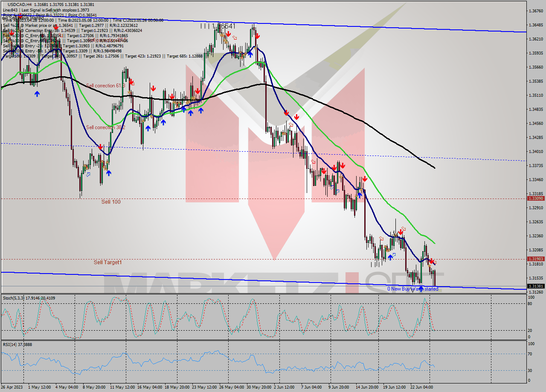Click the current price tag 1.31381
Screen dimensions: 546x392
pos(535,286)
